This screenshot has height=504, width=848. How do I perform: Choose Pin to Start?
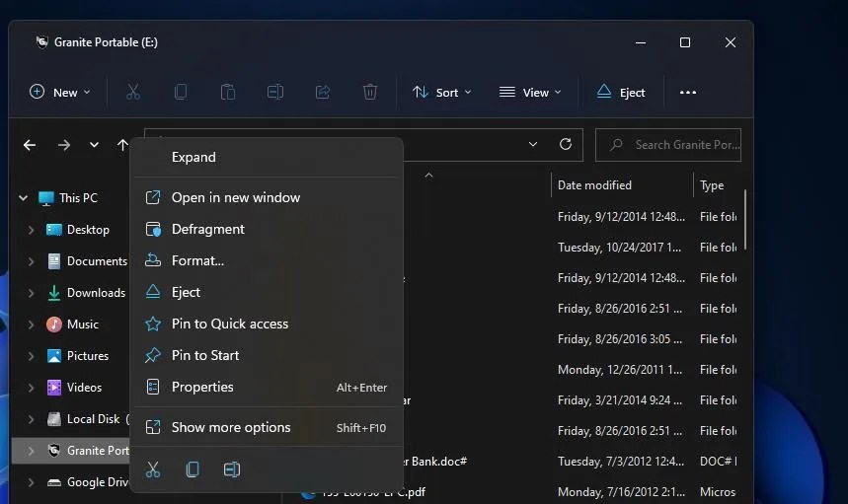click(x=267, y=355)
